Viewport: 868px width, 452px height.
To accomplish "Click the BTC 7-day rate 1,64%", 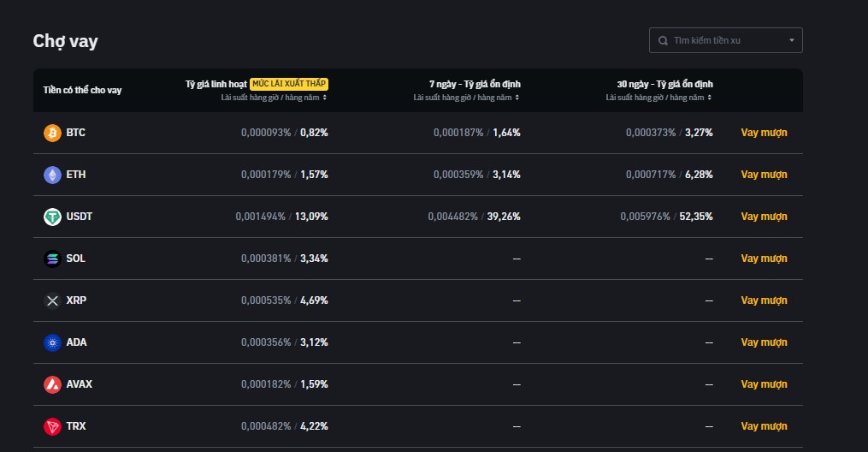I will (506, 133).
